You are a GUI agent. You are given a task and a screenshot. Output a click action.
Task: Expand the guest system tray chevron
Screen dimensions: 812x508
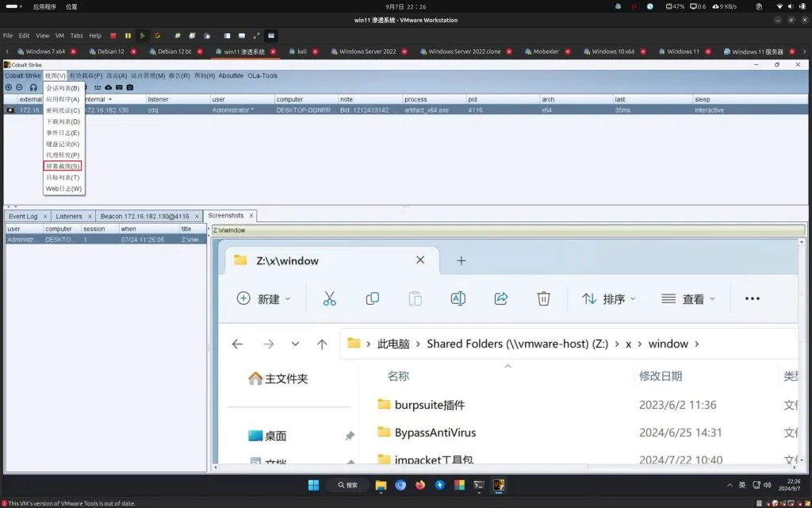(x=730, y=485)
